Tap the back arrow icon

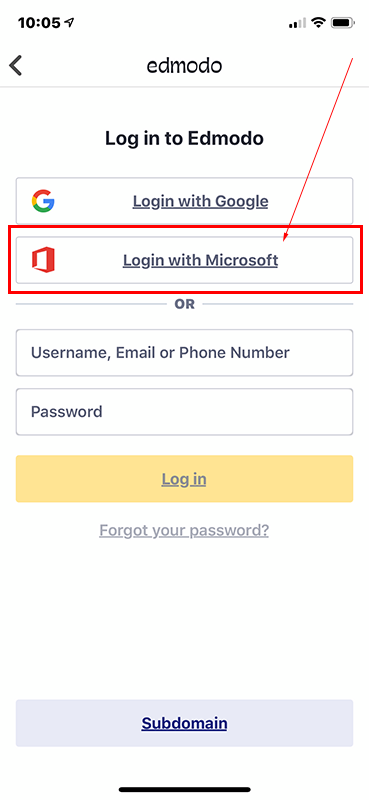[16, 66]
